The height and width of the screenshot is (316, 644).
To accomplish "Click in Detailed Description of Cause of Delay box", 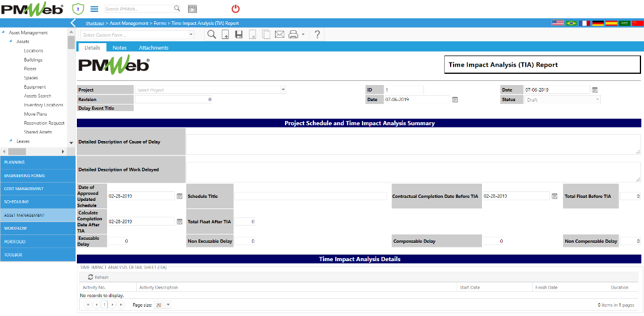I will click(x=413, y=144).
